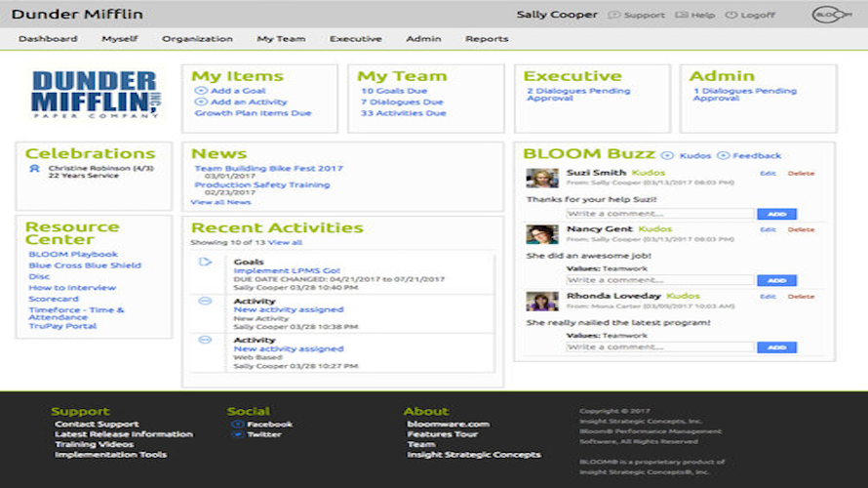Open How to Interview resource

point(72,288)
